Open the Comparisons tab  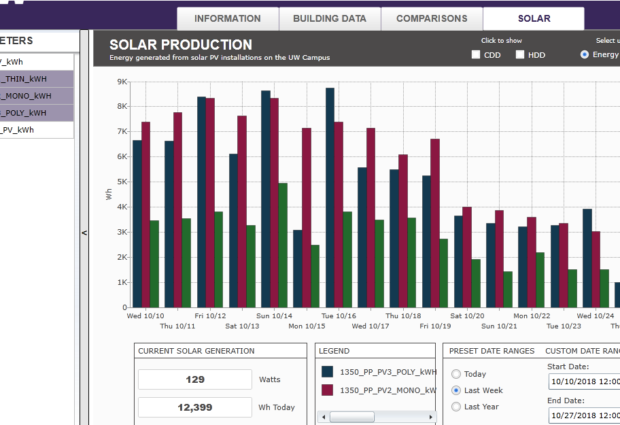point(431,19)
